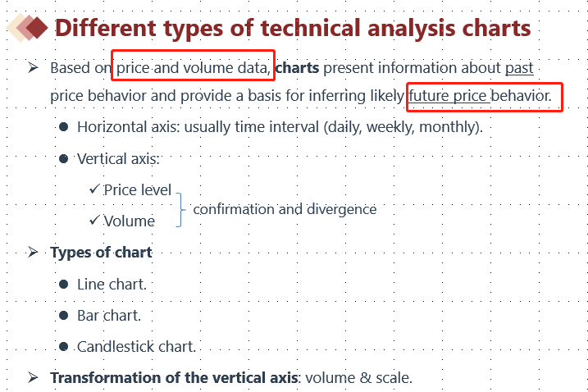The height and width of the screenshot is (392, 588).
Task: Click the arrow bullet before 'Based on'
Action: coord(34,67)
